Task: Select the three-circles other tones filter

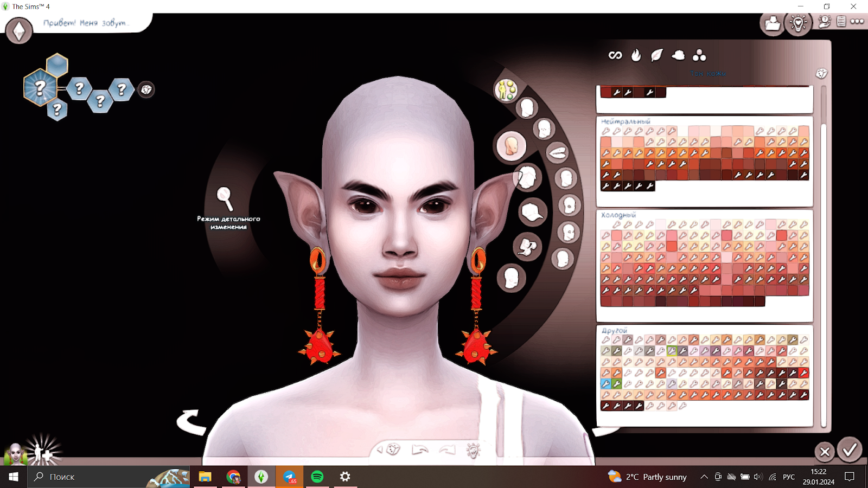Action: click(699, 55)
